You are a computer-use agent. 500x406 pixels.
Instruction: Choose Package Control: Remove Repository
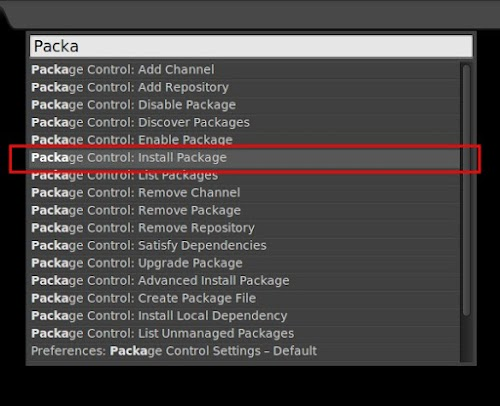(x=244, y=228)
